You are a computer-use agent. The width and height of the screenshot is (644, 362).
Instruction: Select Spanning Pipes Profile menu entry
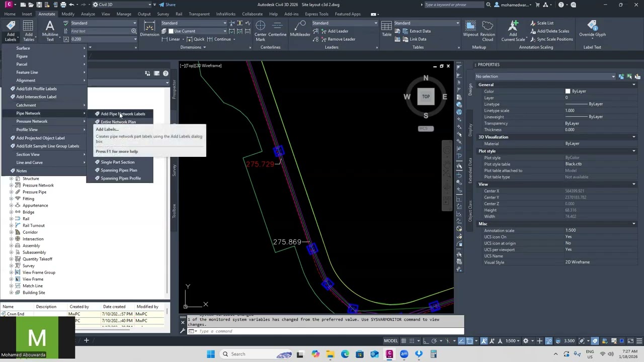(120, 178)
